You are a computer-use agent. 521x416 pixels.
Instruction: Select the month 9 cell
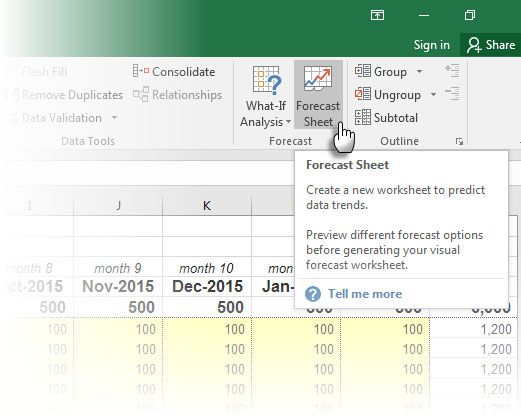pyautogui.click(x=118, y=268)
